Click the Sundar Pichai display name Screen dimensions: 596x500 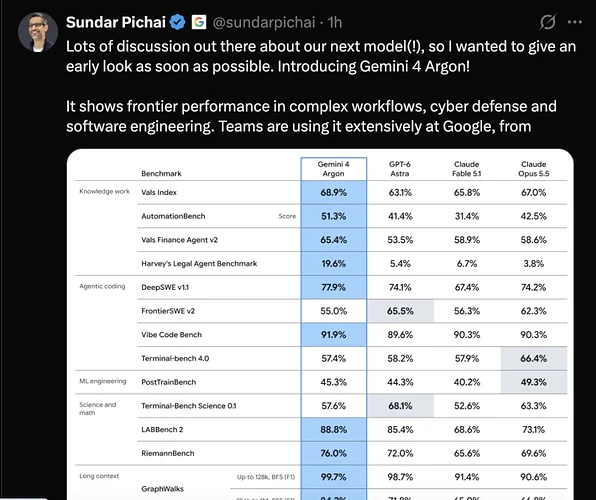116,22
